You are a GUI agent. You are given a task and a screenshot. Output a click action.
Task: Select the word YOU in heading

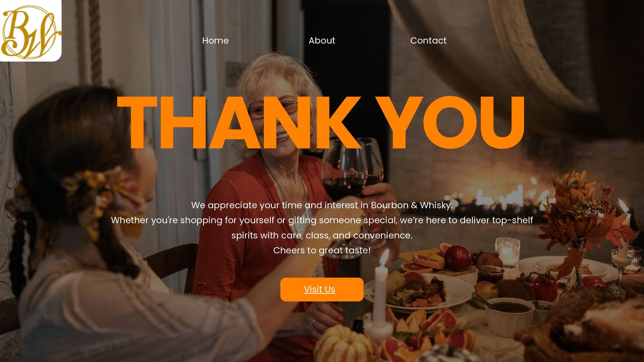tap(450, 122)
